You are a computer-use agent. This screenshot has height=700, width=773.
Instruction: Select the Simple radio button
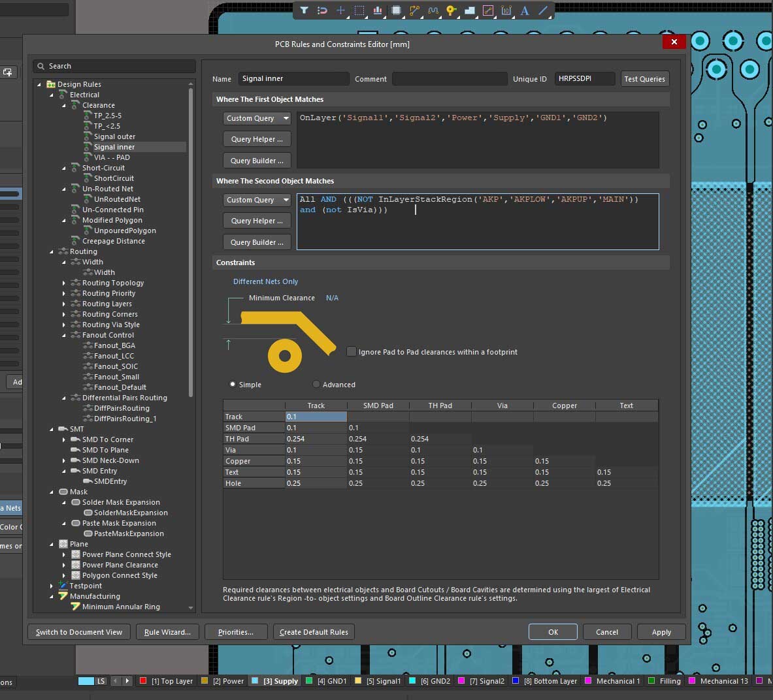tap(232, 385)
